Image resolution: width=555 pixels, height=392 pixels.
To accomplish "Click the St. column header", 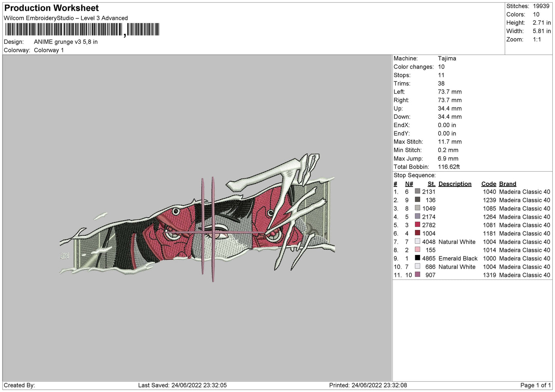I will pos(431,184).
